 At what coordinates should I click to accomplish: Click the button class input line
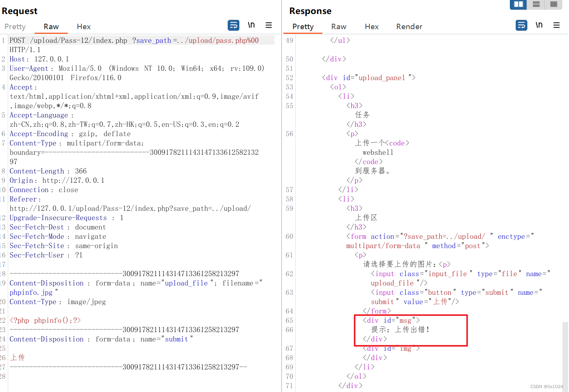pos(457,297)
